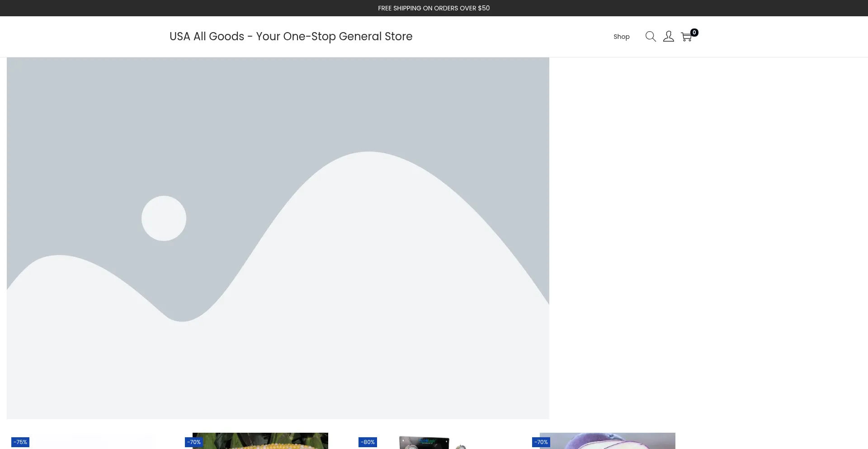Click the large placeholder banner image
This screenshot has height=449, width=868.
[278, 238]
